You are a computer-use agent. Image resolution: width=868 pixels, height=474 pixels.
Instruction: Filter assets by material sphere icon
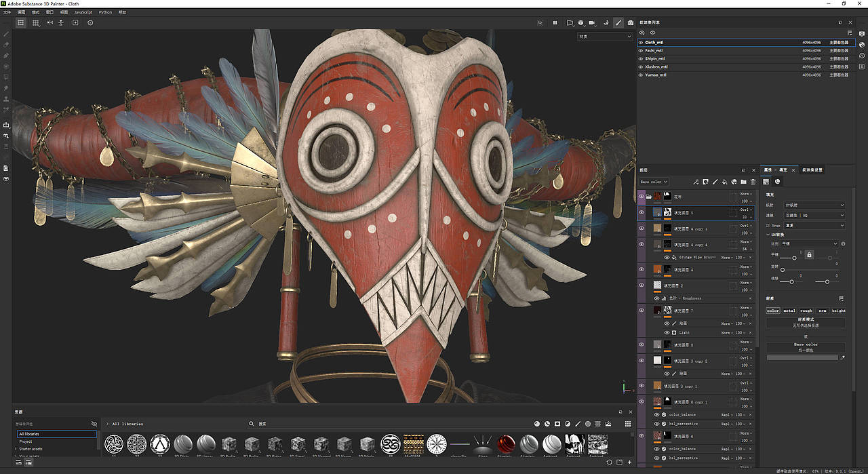coord(537,423)
